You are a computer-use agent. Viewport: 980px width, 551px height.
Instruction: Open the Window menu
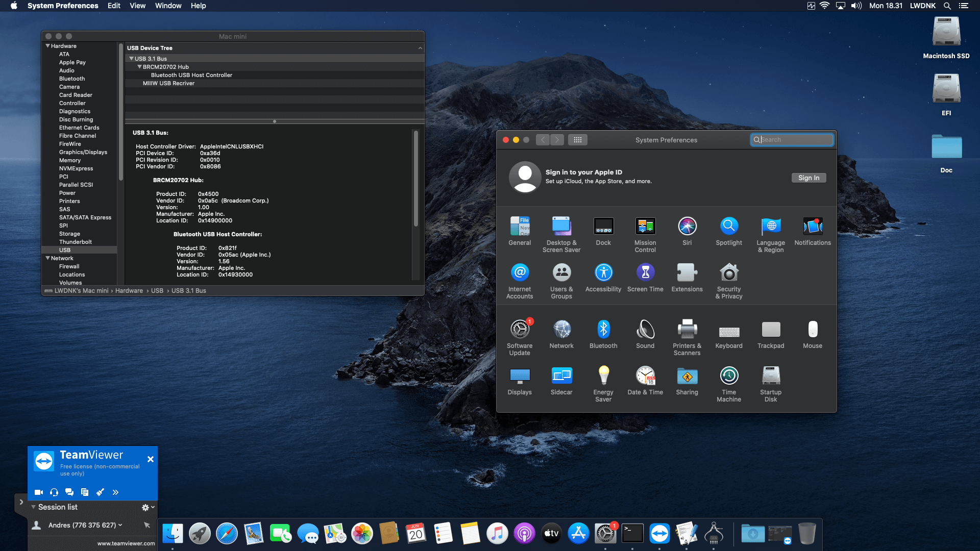click(168, 6)
